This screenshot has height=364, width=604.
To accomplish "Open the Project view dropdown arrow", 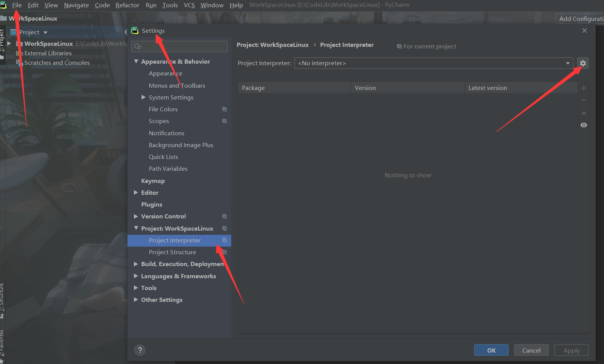I will click(45, 32).
